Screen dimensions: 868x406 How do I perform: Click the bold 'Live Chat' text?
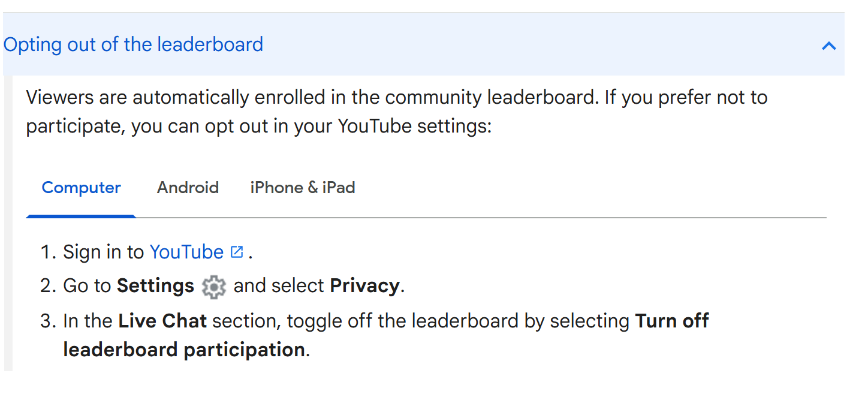pos(162,321)
